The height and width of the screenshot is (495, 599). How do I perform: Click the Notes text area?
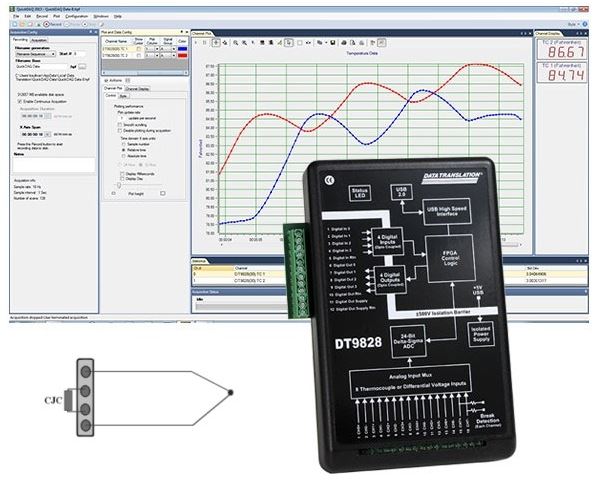click(53, 165)
